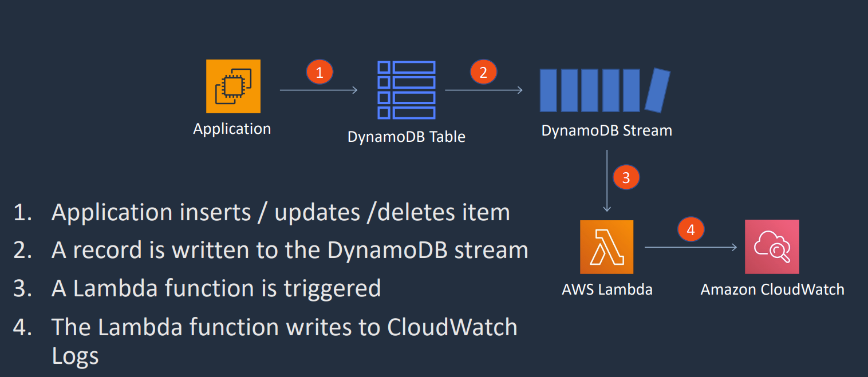Screen dimensions: 868x377
Task: Select the orange AWS Lambda icon
Action: point(606,247)
